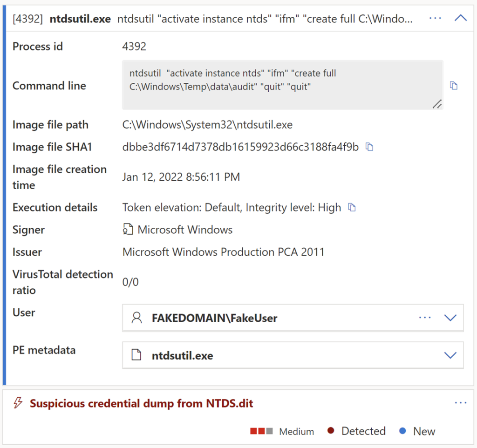The height and width of the screenshot is (448, 477).
Task: Copy the image file SHA1 hash
Action: (369, 147)
